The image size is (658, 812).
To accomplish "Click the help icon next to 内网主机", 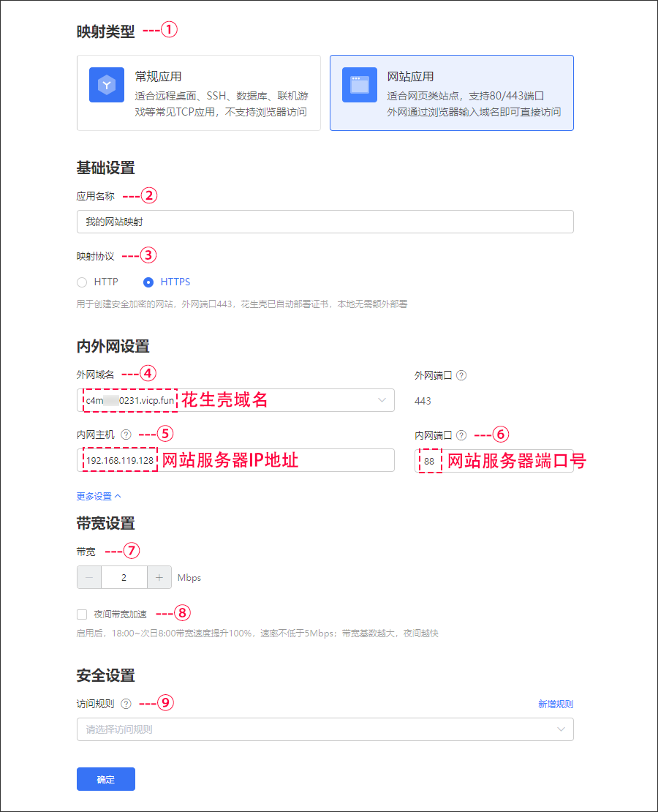I will click(126, 435).
